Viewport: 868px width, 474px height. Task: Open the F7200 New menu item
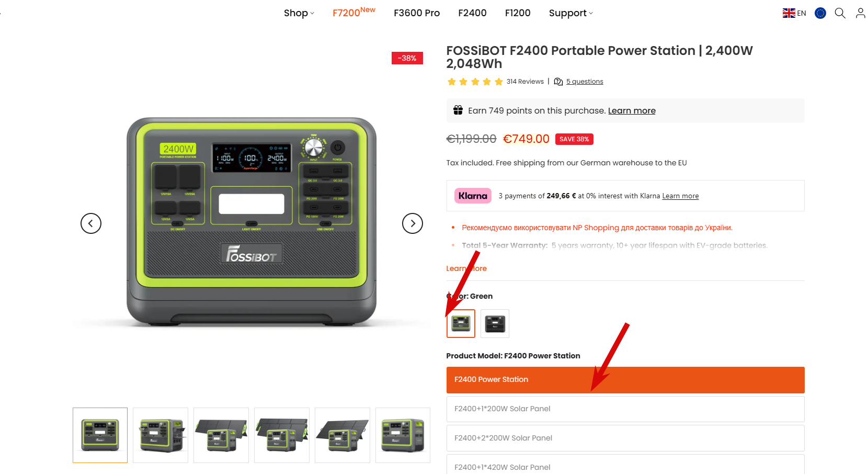point(354,12)
